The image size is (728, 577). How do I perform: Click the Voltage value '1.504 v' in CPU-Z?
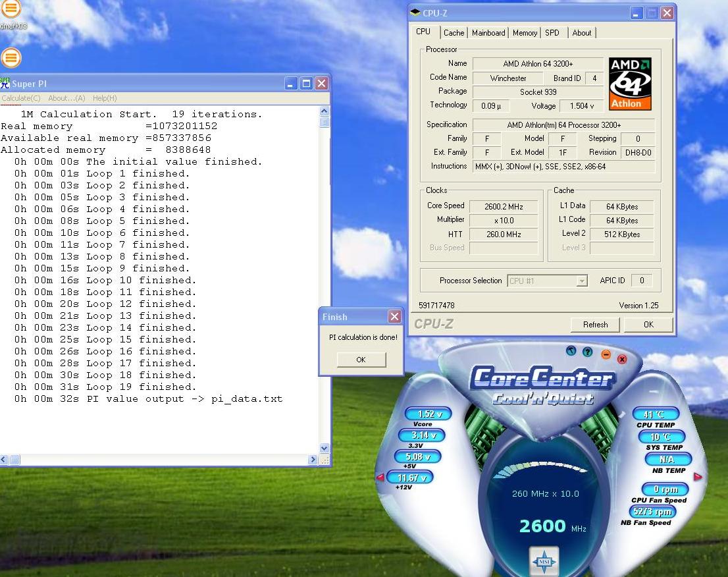[x=582, y=106]
